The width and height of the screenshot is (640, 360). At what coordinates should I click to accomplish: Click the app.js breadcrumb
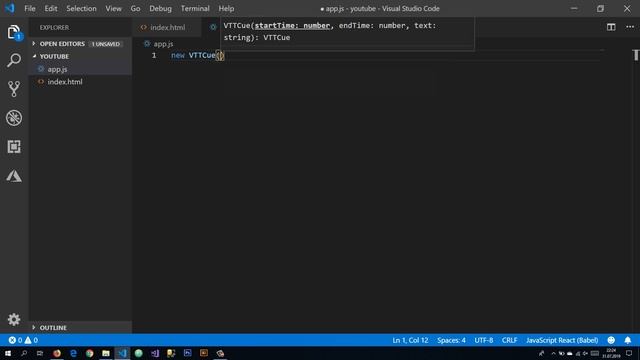pyautogui.click(x=163, y=44)
